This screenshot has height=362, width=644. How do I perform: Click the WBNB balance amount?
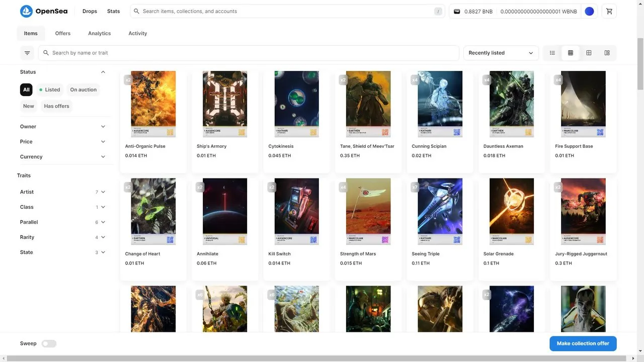(538, 11)
